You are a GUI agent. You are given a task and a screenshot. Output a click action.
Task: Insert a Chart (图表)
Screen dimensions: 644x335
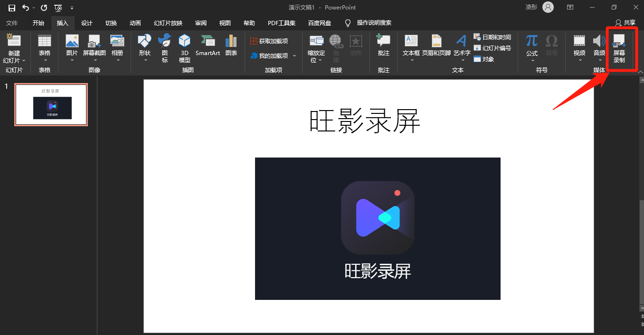click(x=231, y=46)
